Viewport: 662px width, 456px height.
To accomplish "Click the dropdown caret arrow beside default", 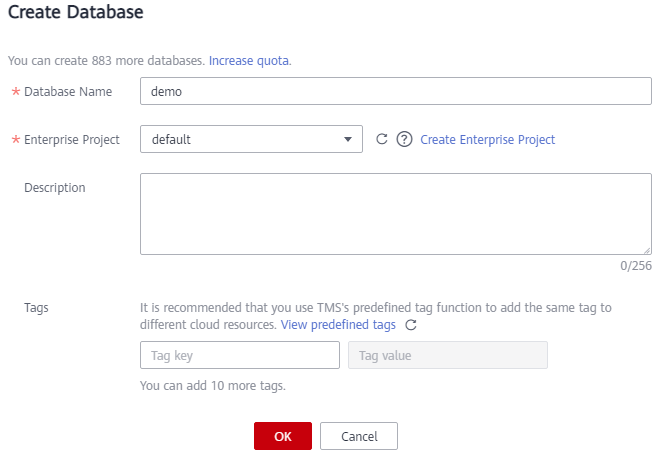I will pyautogui.click(x=348, y=139).
